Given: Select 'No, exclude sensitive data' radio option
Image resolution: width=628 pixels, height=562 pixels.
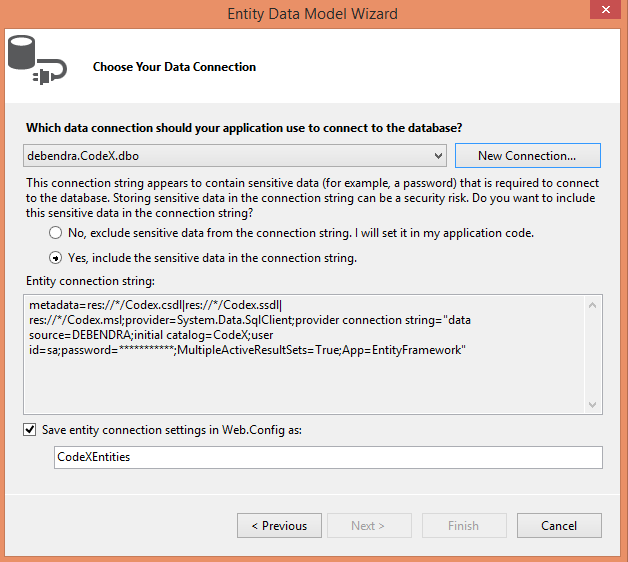Looking at the screenshot, I should click(x=56, y=233).
